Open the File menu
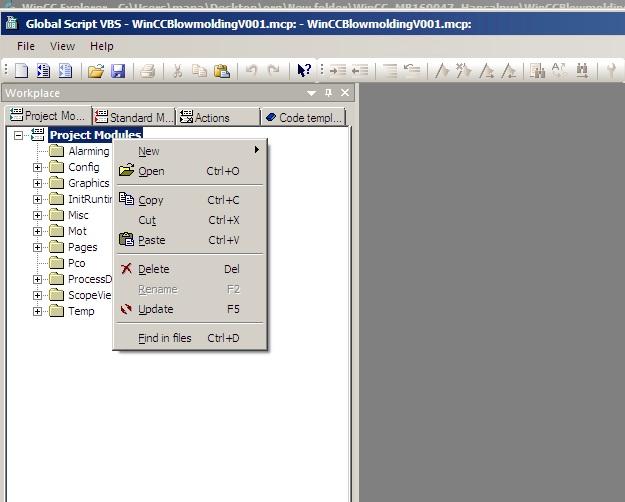625x502 pixels. click(x=26, y=46)
